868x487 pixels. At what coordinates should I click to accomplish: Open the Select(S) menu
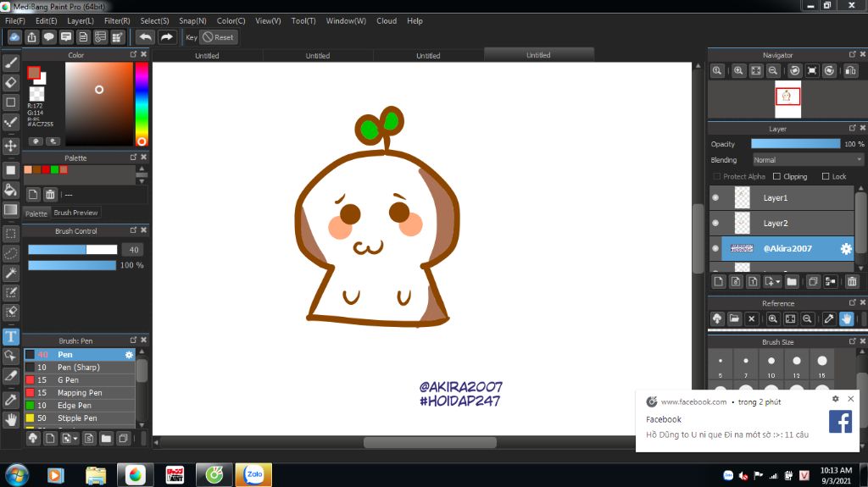154,21
